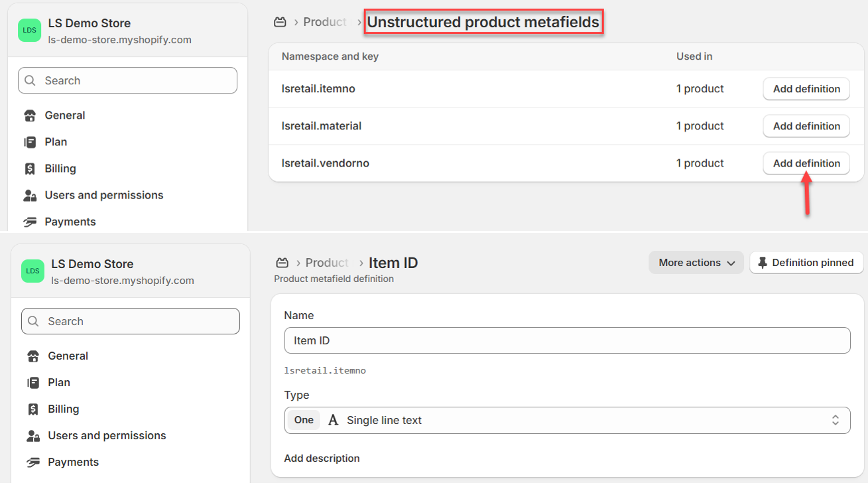Open Payments in the upper sidebar
Image resolution: width=868 pixels, height=487 pixels.
70,222
